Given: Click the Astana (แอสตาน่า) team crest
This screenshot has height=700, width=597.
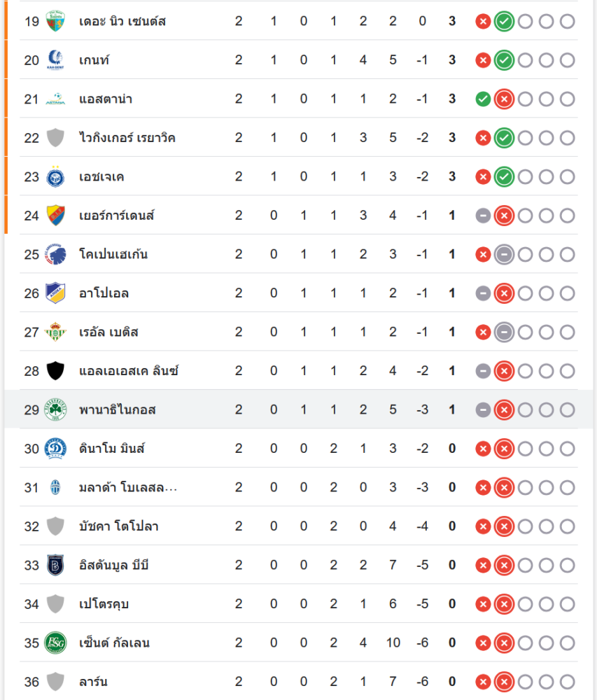Looking at the screenshot, I should pyautogui.click(x=55, y=99).
